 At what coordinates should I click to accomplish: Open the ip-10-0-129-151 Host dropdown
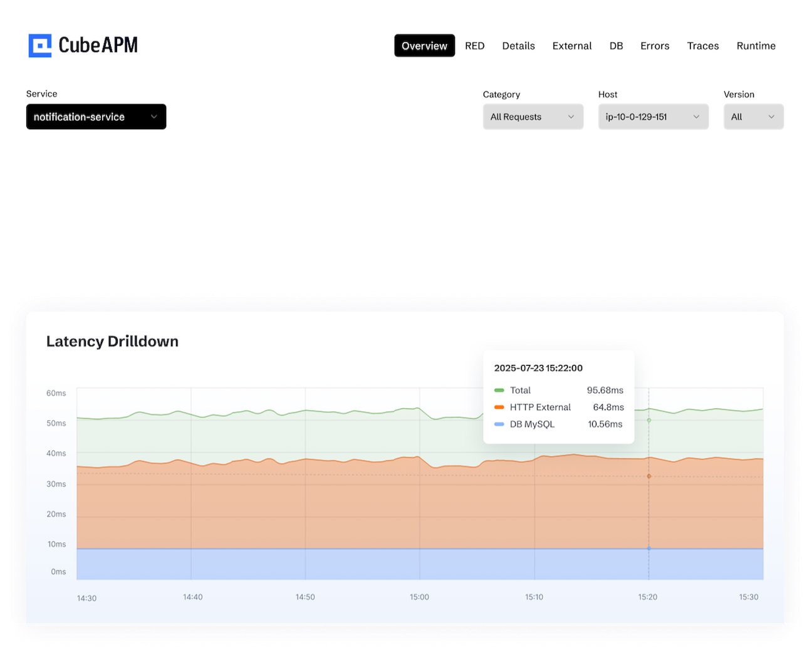point(653,117)
